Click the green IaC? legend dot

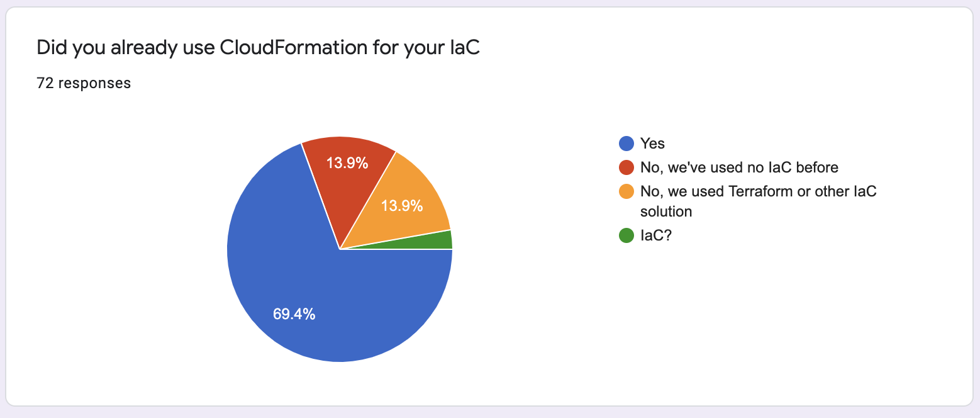point(626,235)
